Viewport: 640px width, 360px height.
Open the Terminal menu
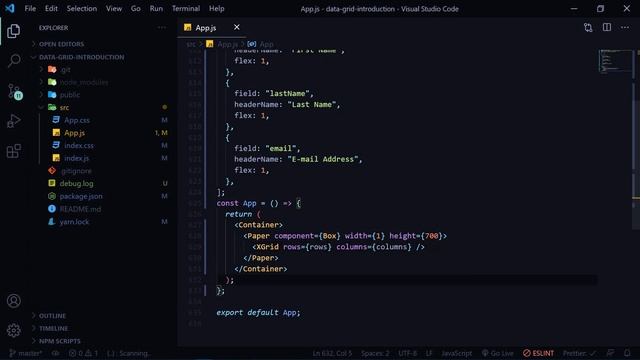coord(186,8)
